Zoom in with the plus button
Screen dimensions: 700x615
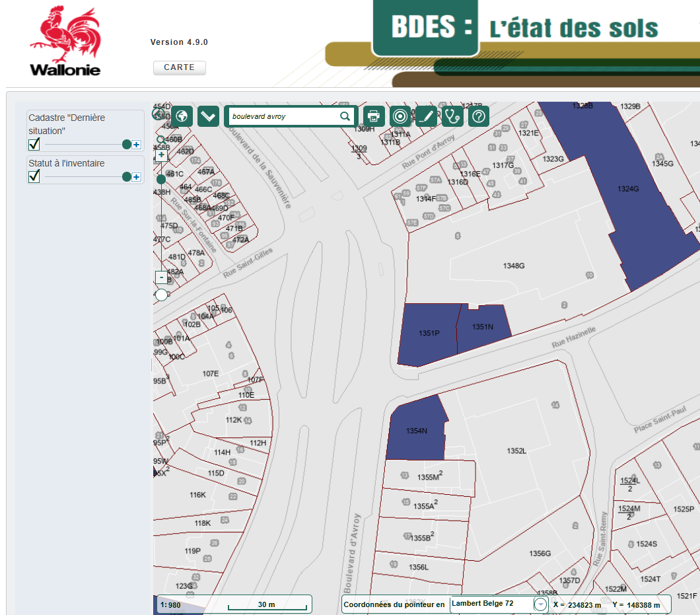click(161, 155)
